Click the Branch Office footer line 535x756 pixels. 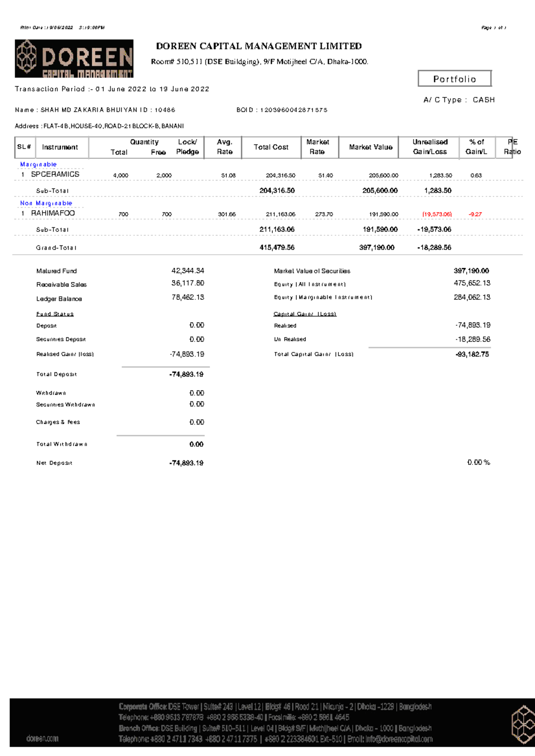pos(275,728)
